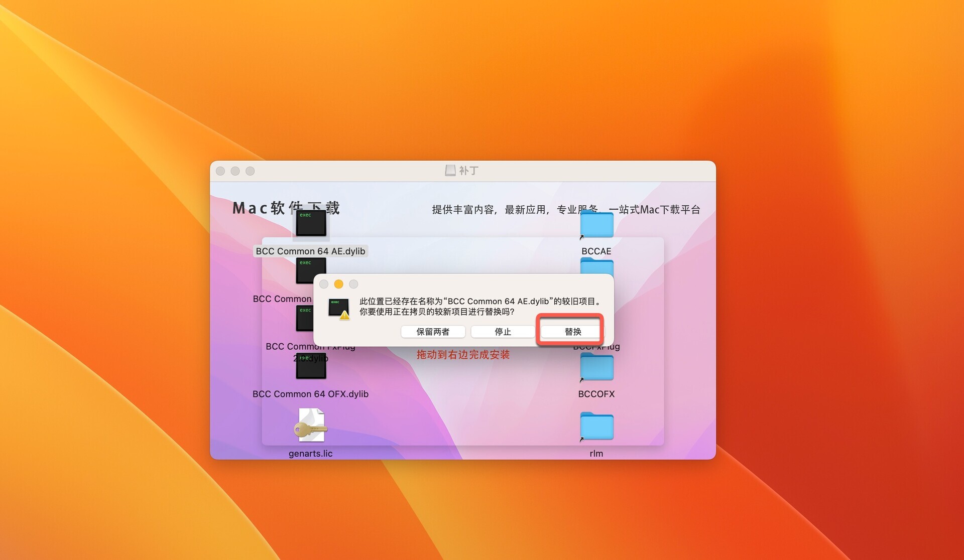Click the rlm folder label

[x=596, y=453]
